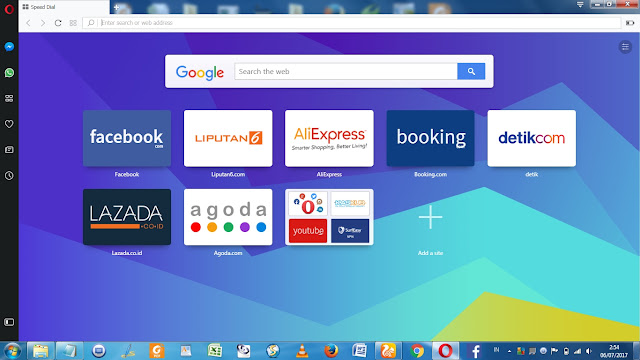This screenshot has height=360, width=640.
Task: Click the Add a site label
Action: coord(430,253)
